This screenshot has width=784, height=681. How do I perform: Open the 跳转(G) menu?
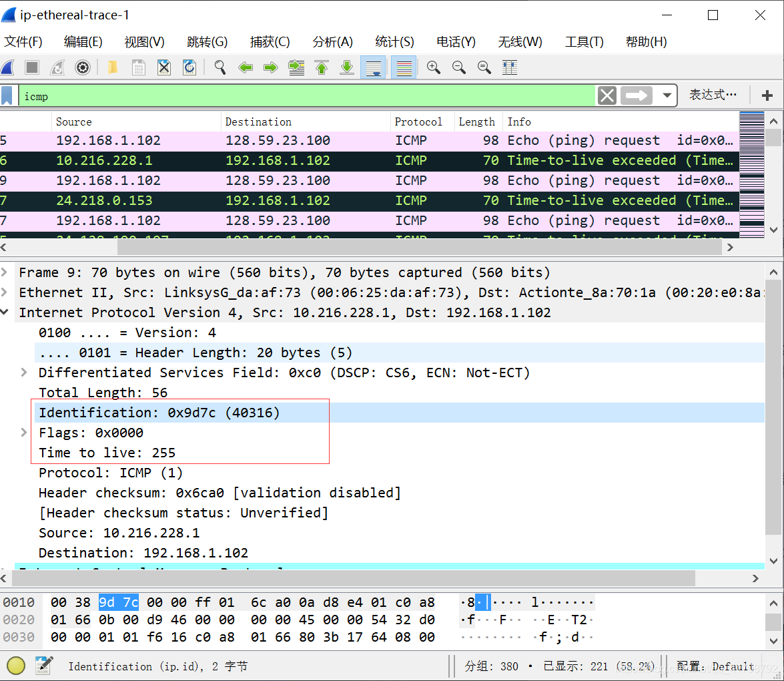tap(207, 41)
